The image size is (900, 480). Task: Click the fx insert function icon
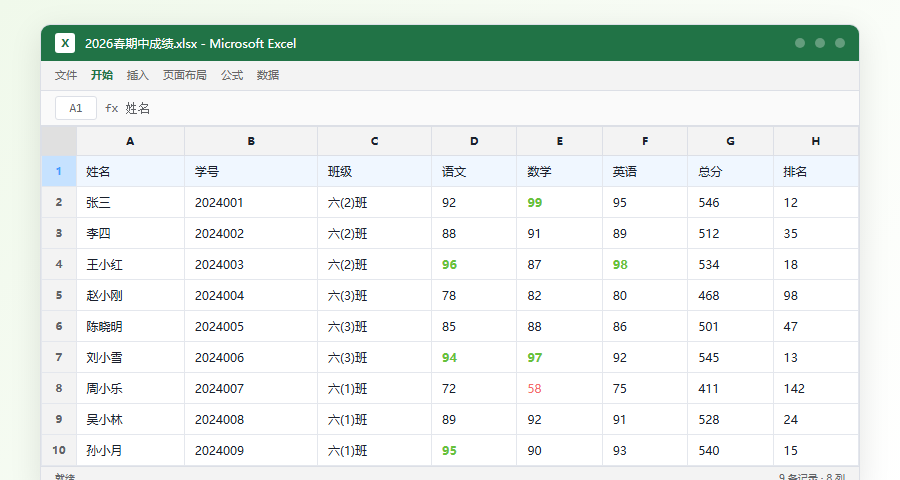pyautogui.click(x=111, y=108)
